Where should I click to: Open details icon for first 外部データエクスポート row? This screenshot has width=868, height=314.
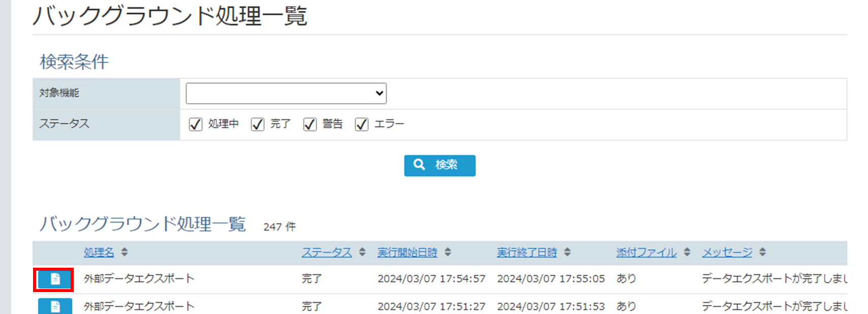pyautogui.click(x=55, y=279)
